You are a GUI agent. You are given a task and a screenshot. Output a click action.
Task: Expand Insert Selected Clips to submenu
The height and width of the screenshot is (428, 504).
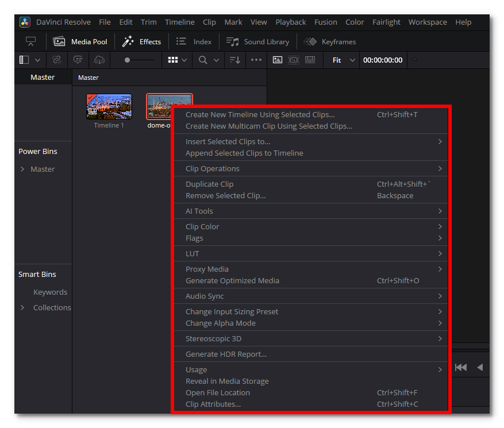pyautogui.click(x=311, y=142)
